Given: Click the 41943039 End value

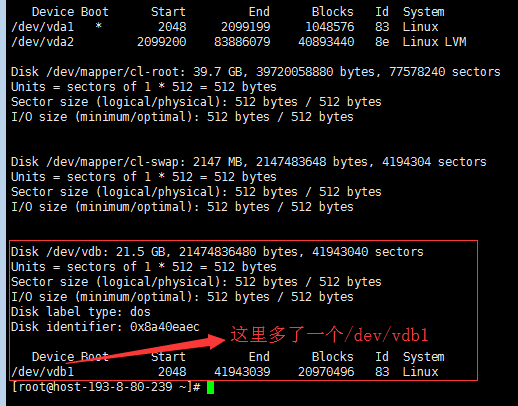Looking at the screenshot, I should (242, 372).
